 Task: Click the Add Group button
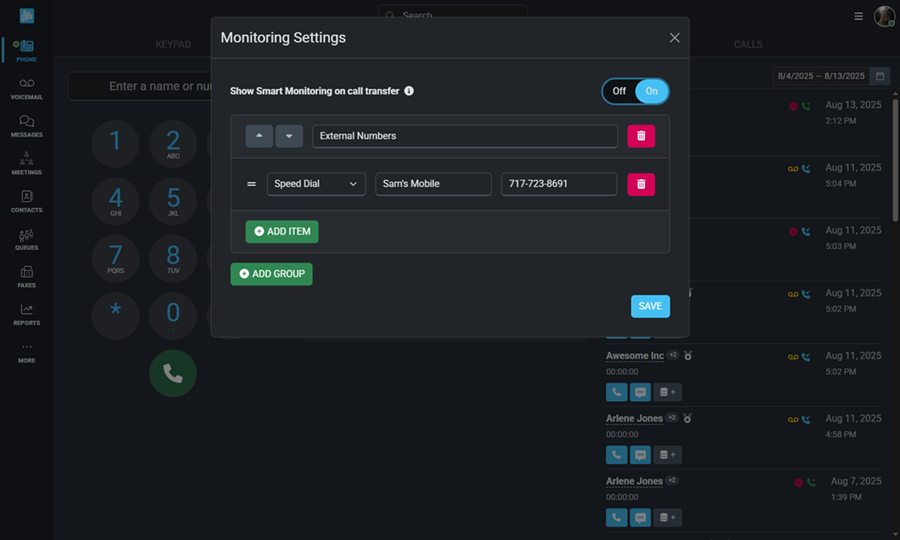pos(271,274)
